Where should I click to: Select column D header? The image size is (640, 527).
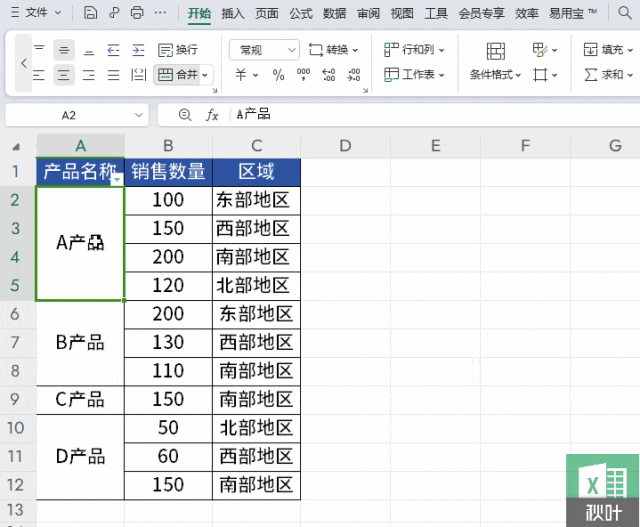[x=345, y=146]
